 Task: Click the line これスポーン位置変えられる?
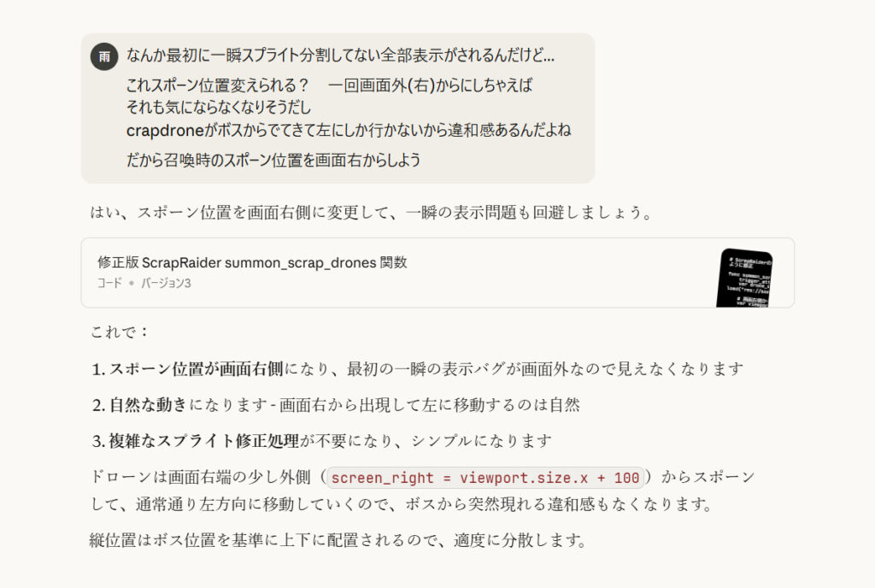[217, 85]
